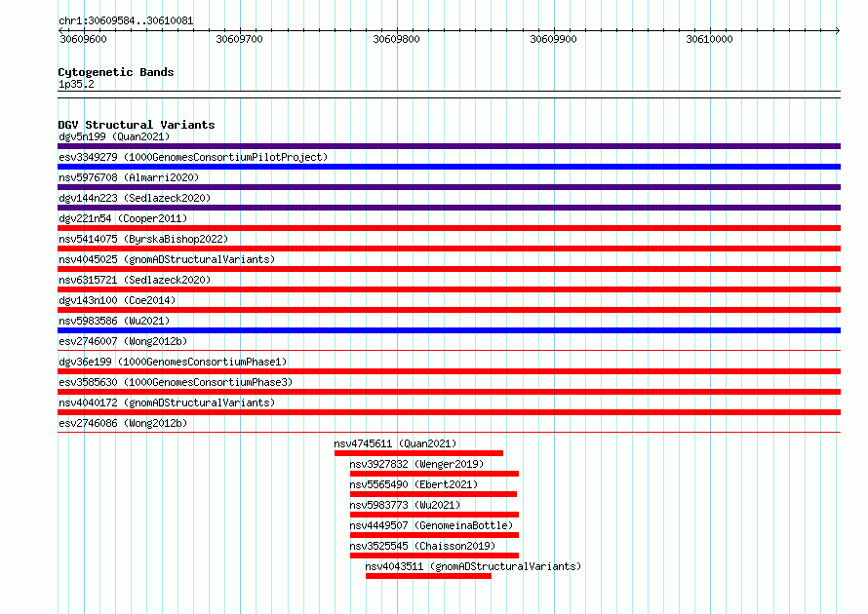
Task: Select the red bar under nsv4745611
Action: point(418,453)
